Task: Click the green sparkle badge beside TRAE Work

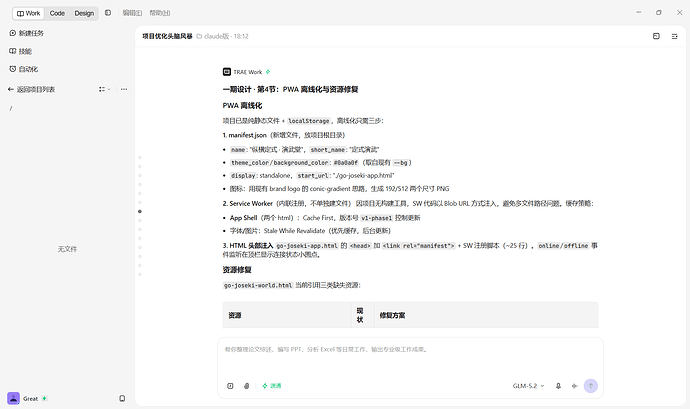Action: [268, 72]
